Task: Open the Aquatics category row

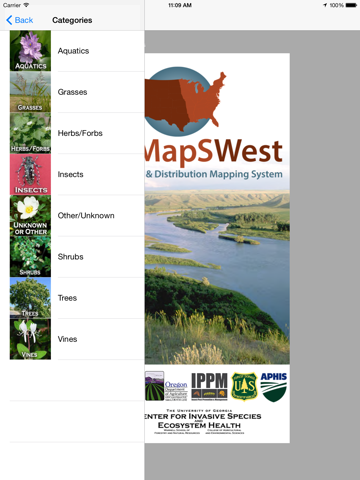Action: pyautogui.click(x=77, y=51)
